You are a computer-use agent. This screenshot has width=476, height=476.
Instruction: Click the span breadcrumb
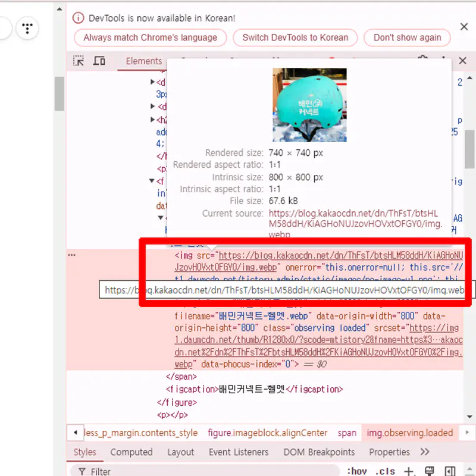pyautogui.click(x=347, y=433)
